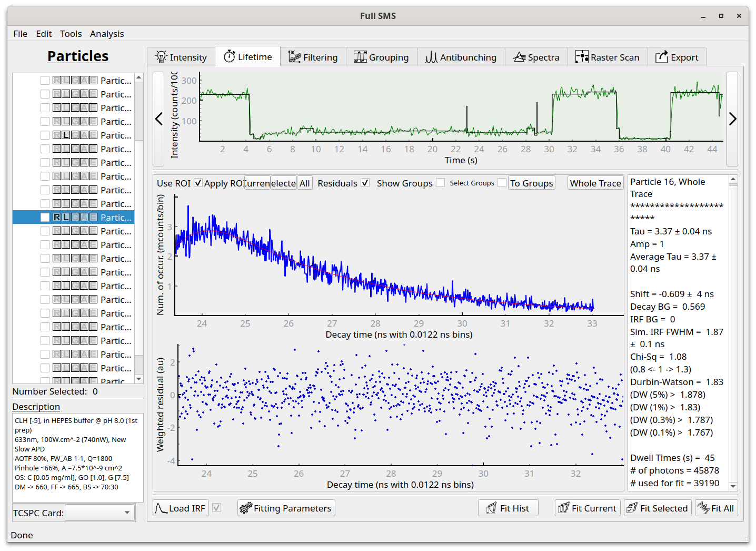
Task: Apply ROI to Selected particles
Action: (x=284, y=183)
